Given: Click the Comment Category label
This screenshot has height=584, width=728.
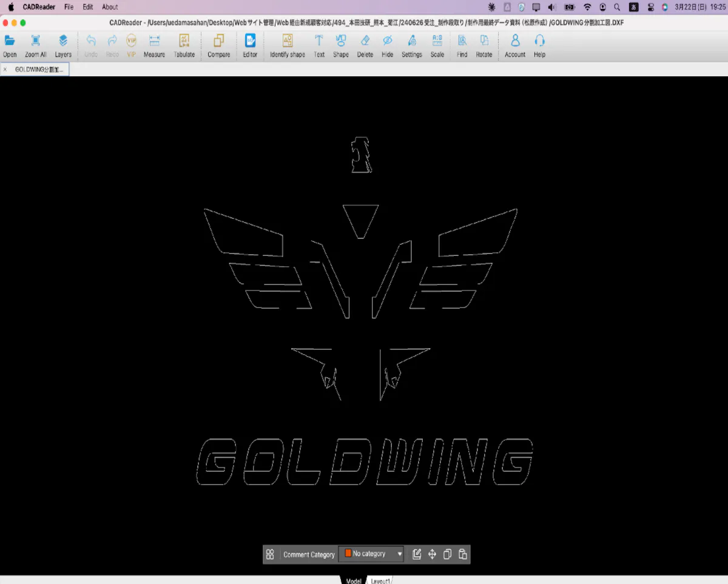Looking at the screenshot, I should coord(309,554).
